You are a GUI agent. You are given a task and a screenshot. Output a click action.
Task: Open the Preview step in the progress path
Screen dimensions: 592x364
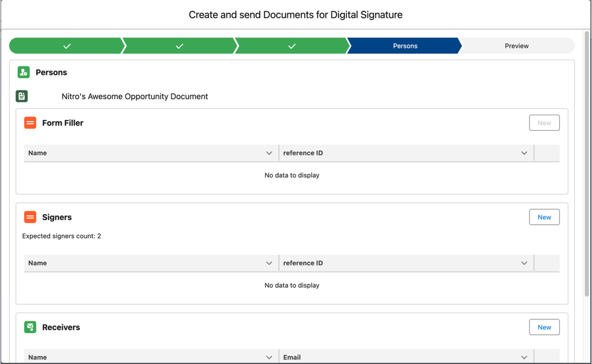pyautogui.click(x=516, y=46)
